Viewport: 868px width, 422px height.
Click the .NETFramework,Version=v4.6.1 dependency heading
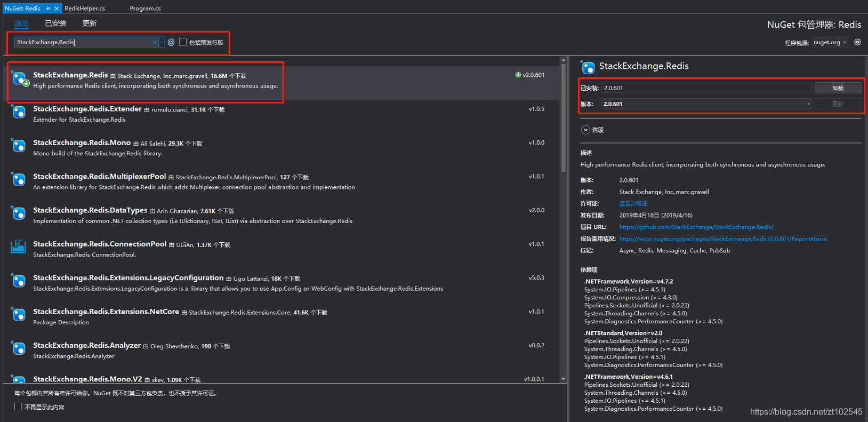tap(628, 377)
